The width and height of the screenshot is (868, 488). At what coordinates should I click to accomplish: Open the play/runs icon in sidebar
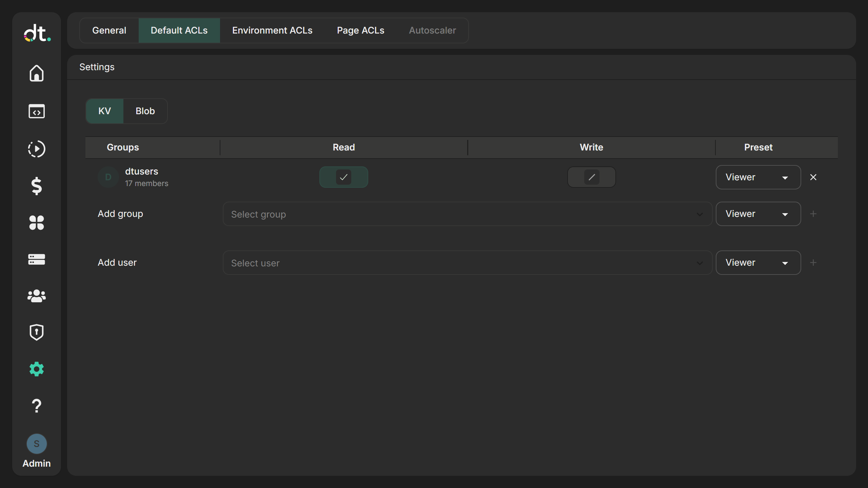[x=37, y=149]
